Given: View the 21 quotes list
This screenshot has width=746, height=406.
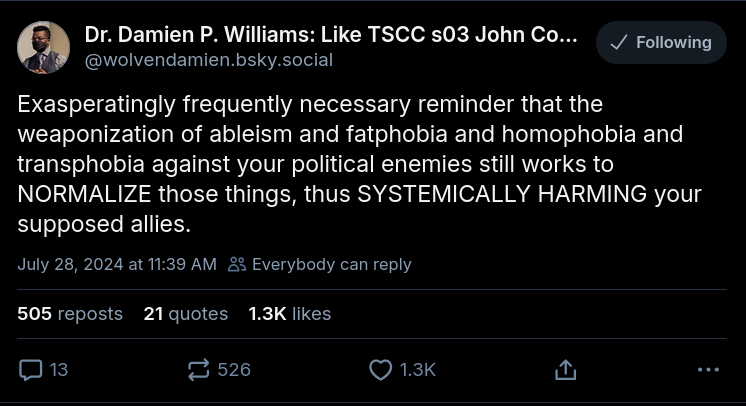Looking at the screenshot, I should (x=185, y=313).
